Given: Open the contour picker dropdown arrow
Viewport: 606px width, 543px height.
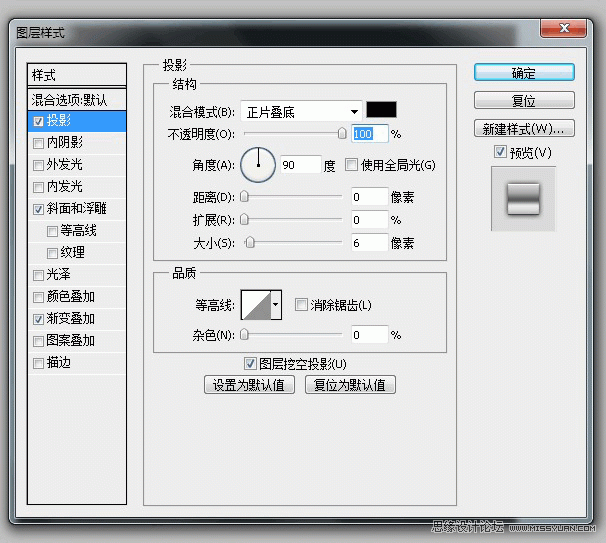Looking at the screenshot, I should (x=276, y=305).
